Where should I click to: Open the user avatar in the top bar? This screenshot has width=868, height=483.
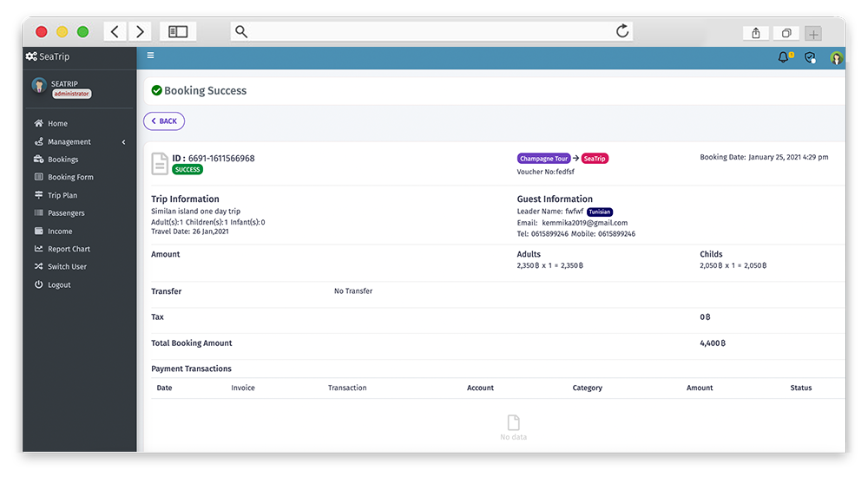tap(836, 57)
